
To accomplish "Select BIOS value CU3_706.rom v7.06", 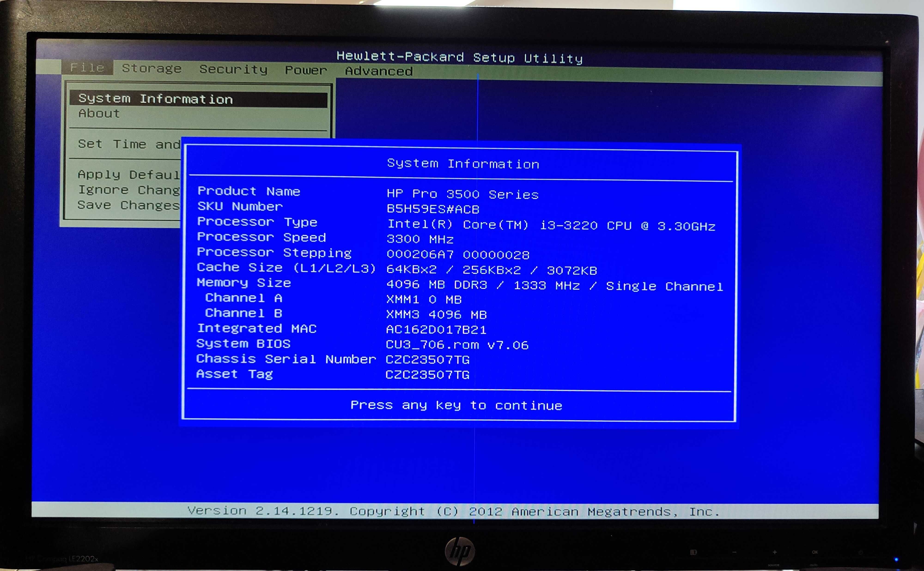I will coord(457,345).
